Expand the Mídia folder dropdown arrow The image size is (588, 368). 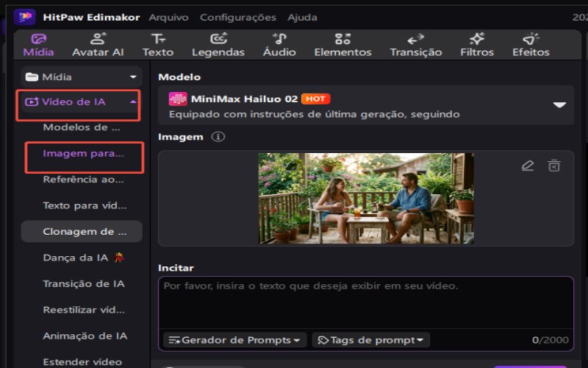pyautogui.click(x=133, y=77)
